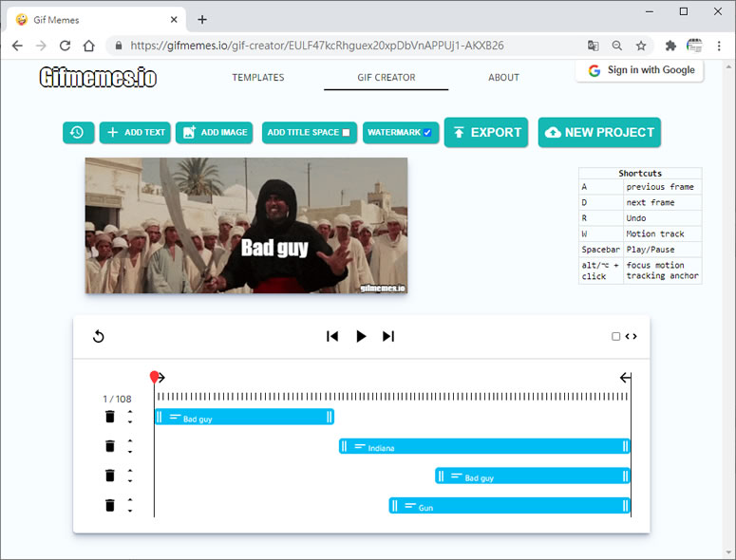Click reorder arrows for first Bad guy track
Viewport: 736px width, 560px height.
click(x=130, y=417)
